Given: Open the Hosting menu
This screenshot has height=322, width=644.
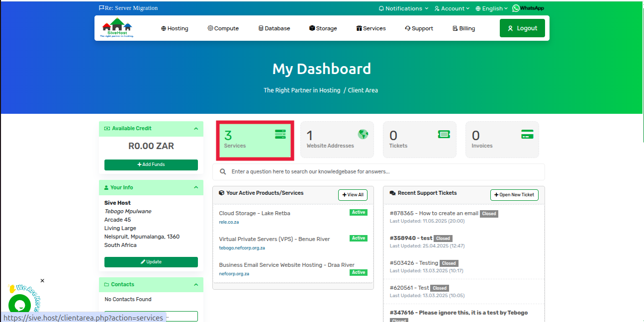Looking at the screenshot, I should (x=175, y=28).
